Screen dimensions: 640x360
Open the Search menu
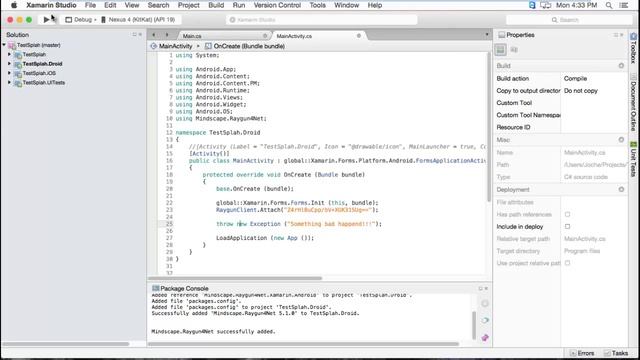158,5
